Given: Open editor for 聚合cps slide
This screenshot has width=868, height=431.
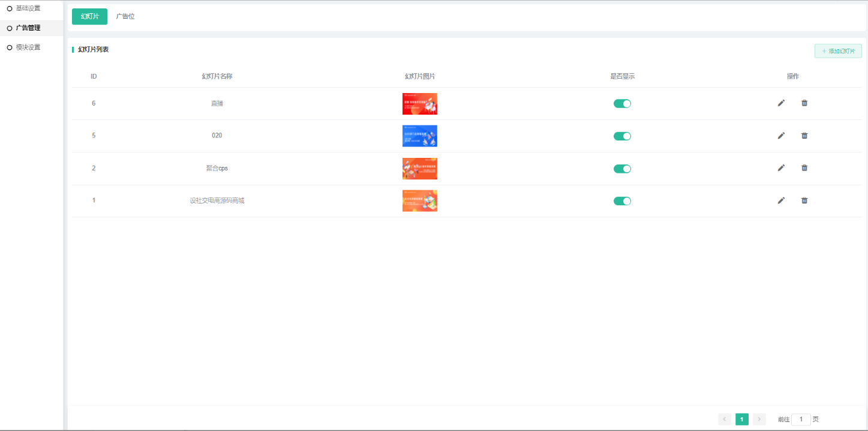Looking at the screenshot, I should tap(781, 168).
